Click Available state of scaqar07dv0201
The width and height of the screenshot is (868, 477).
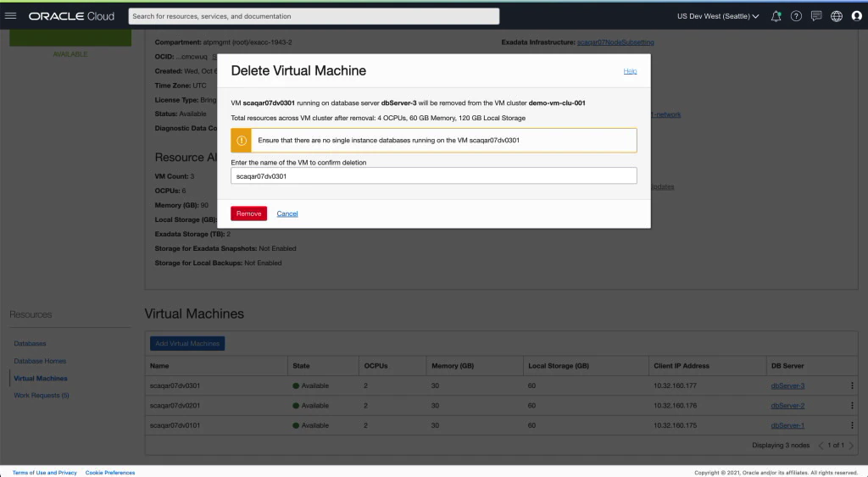click(310, 406)
